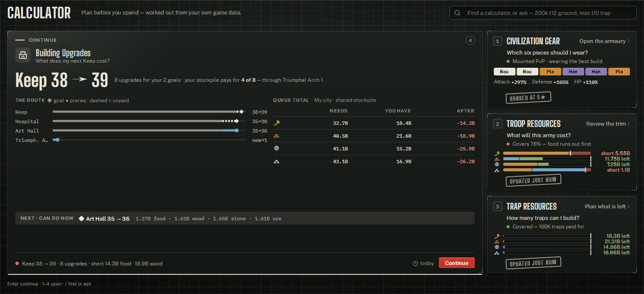Image resolution: width=644 pixels, height=294 pixels.
Task: Click the stone icon in the 41.1B queue row
Action: point(276,149)
